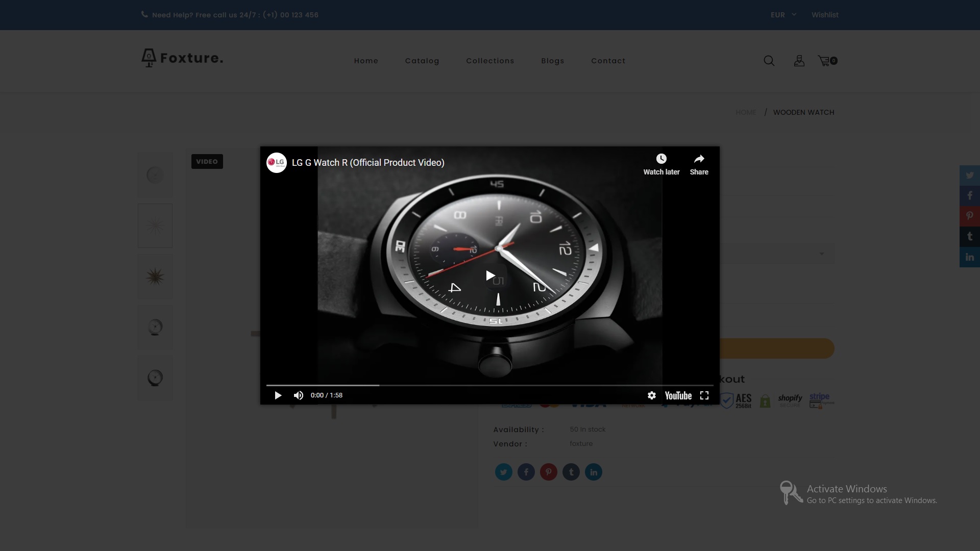
Task: Open video on YouTube via logo
Action: [x=678, y=395]
